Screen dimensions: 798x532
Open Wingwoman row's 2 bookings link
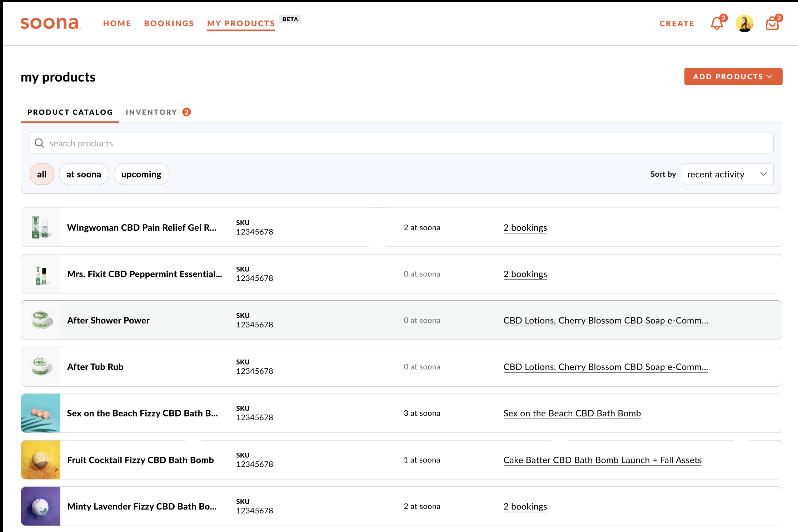tap(525, 228)
